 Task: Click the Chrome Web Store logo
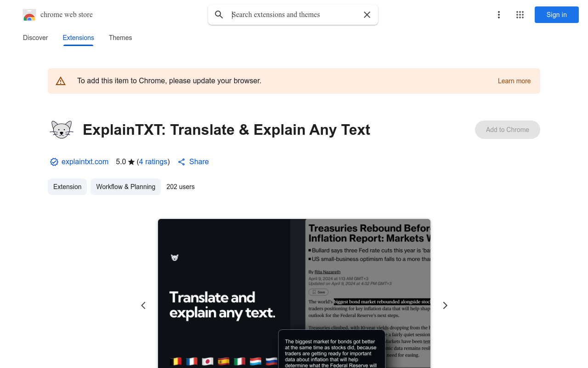coord(29,15)
